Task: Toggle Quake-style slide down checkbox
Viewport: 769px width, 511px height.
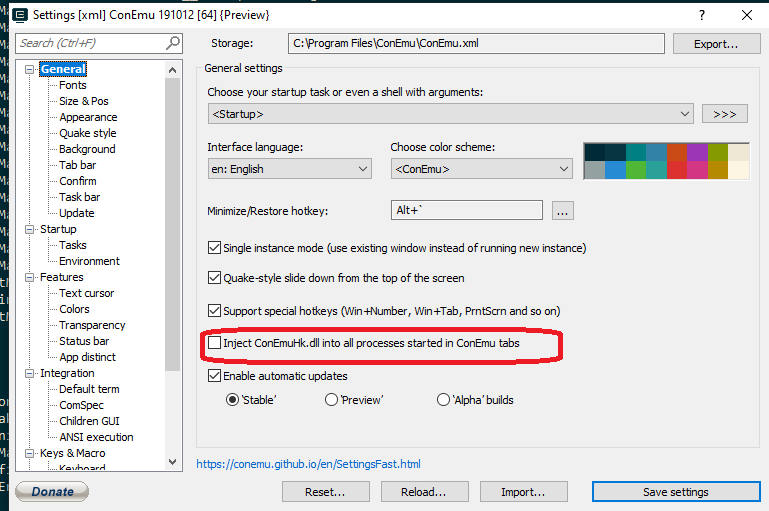Action: pos(214,278)
